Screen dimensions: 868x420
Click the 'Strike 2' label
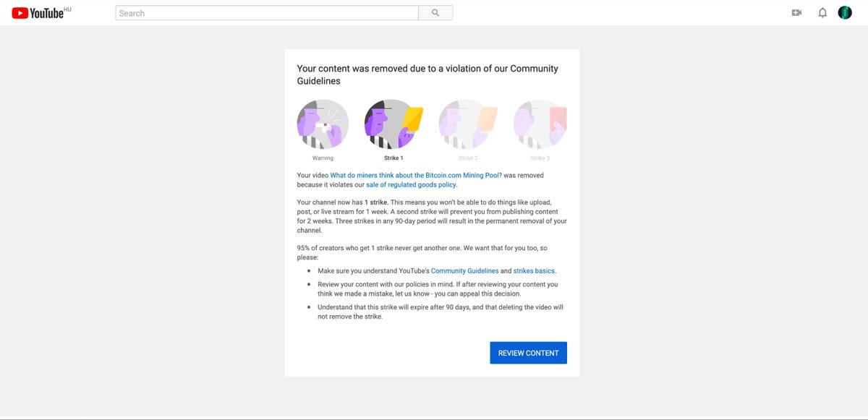(467, 158)
